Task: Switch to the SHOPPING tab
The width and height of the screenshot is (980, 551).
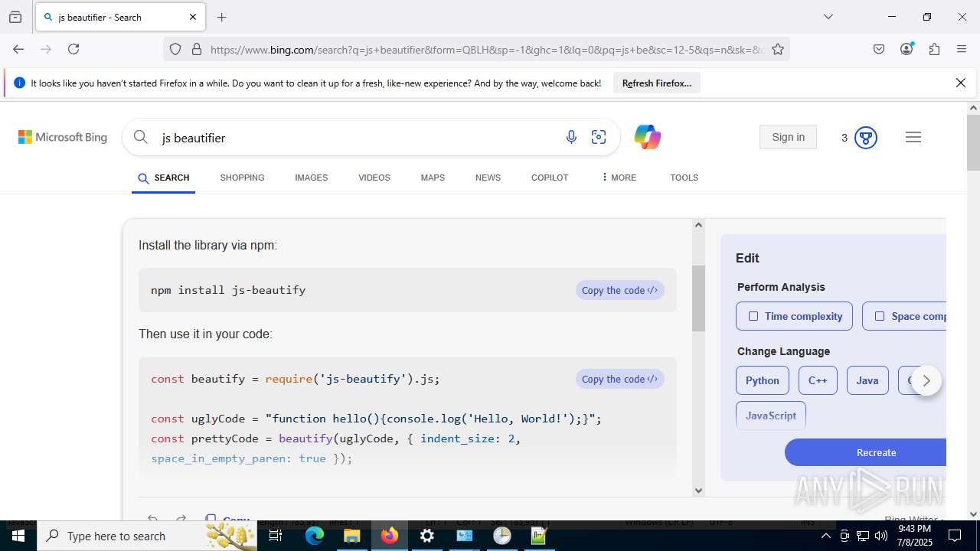Action: pos(242,178)
